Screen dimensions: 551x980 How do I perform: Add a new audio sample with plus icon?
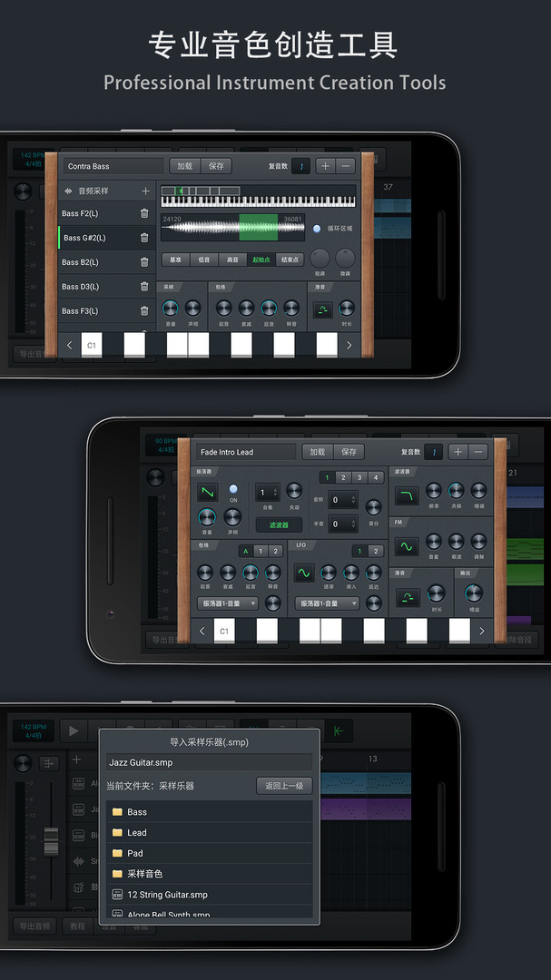click(145, 191)
